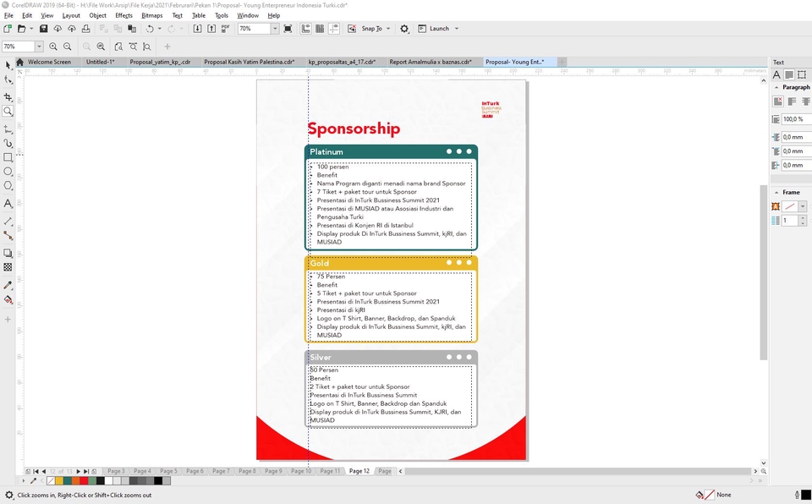Select Frame section in Text docker
The image size is (812, 504).
pyautogui.click(x=802, y=74)
